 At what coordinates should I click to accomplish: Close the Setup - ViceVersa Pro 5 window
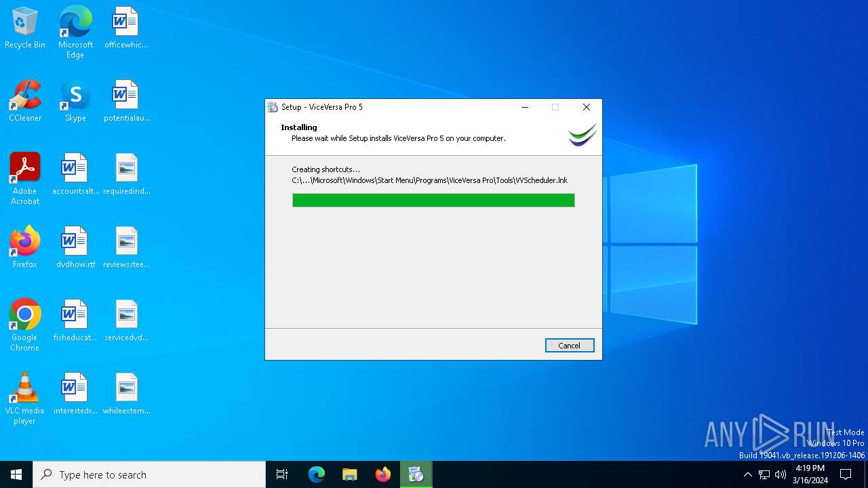point(587,107)
